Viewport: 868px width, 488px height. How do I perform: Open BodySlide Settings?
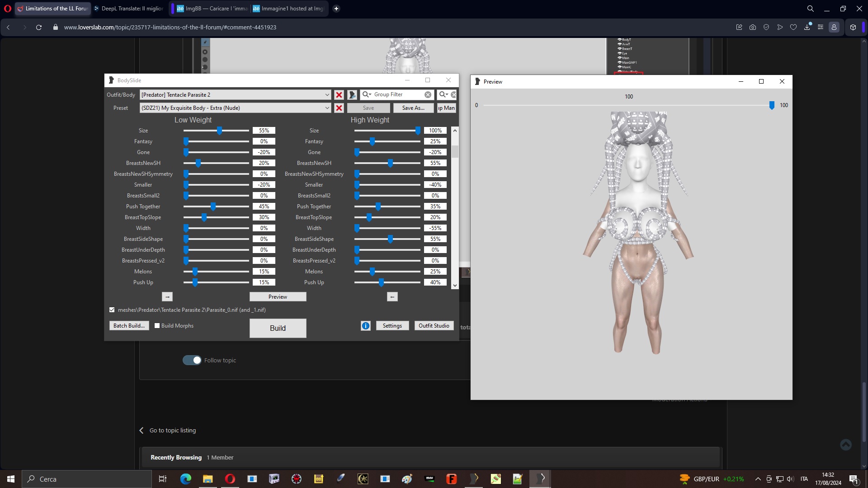pyautogui.click(x=392, y=326)
